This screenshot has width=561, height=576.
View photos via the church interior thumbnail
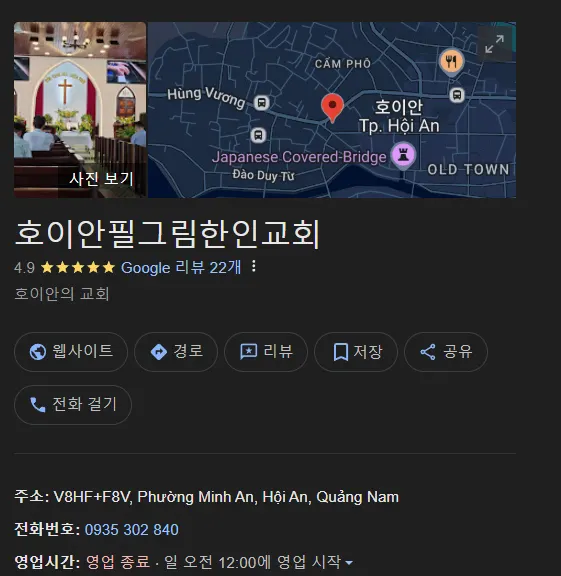(x=80, y=110)
